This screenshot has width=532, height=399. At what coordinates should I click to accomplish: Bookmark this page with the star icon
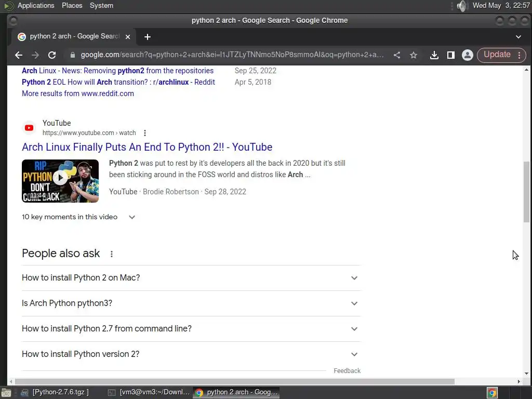pos(413,55)
